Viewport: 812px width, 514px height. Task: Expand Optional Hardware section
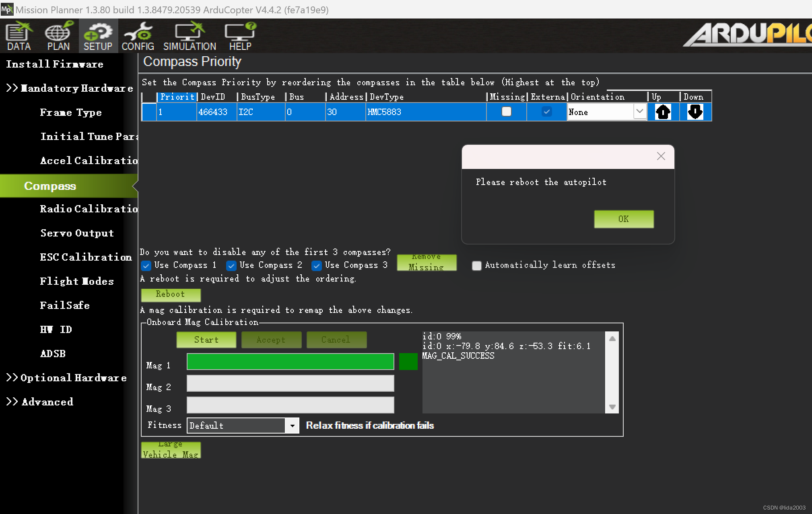[x=67, y=378]
